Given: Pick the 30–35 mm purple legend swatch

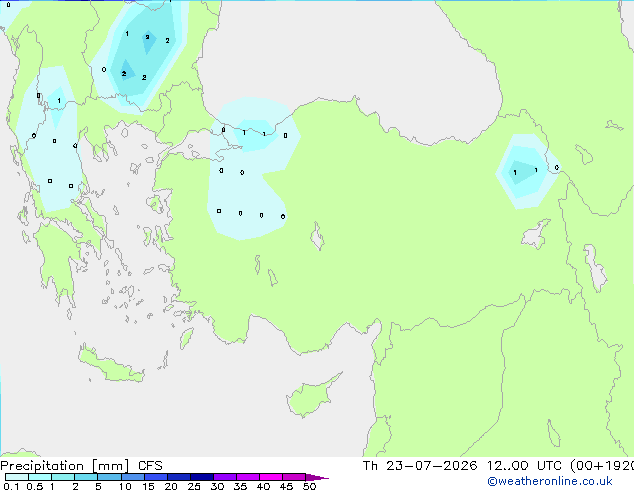Looking at the screenshot, I should [224, 477].
